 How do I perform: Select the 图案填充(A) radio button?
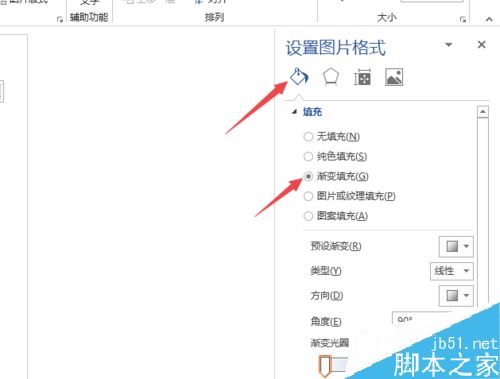point(308,216)
